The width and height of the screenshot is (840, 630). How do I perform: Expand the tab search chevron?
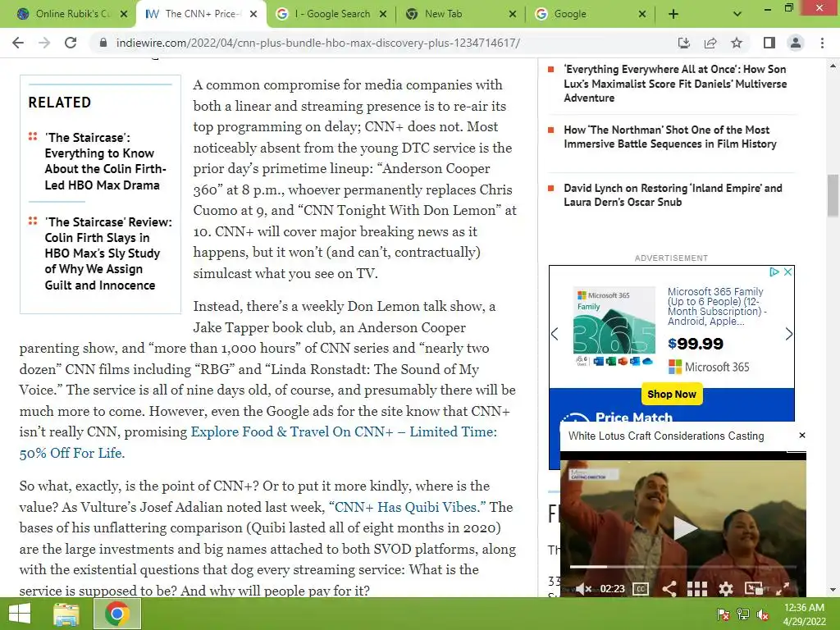click(737, 14)
